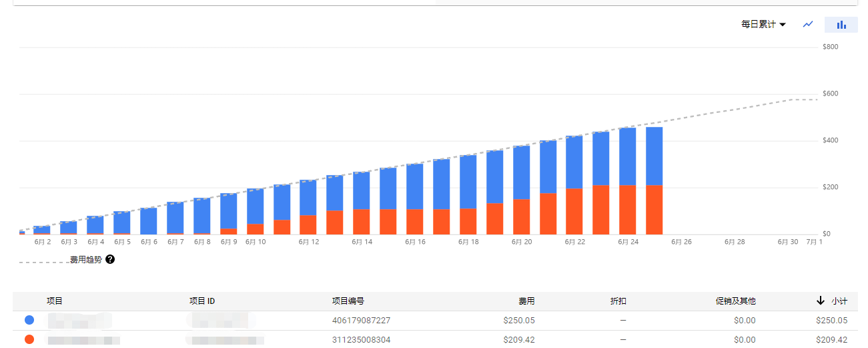Click the 项目 column header
Image resolution: width=868 pixels, height=348 pixels.
click(x=55, y=301)
